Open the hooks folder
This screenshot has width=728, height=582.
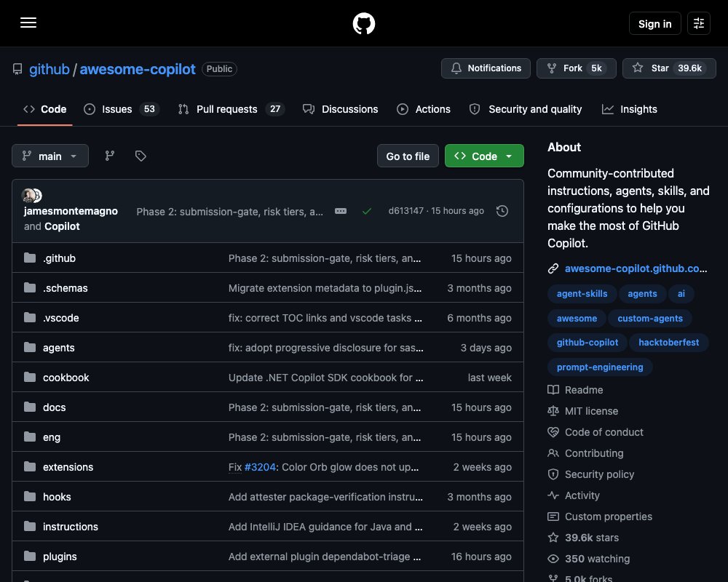(x=57, y=497)
